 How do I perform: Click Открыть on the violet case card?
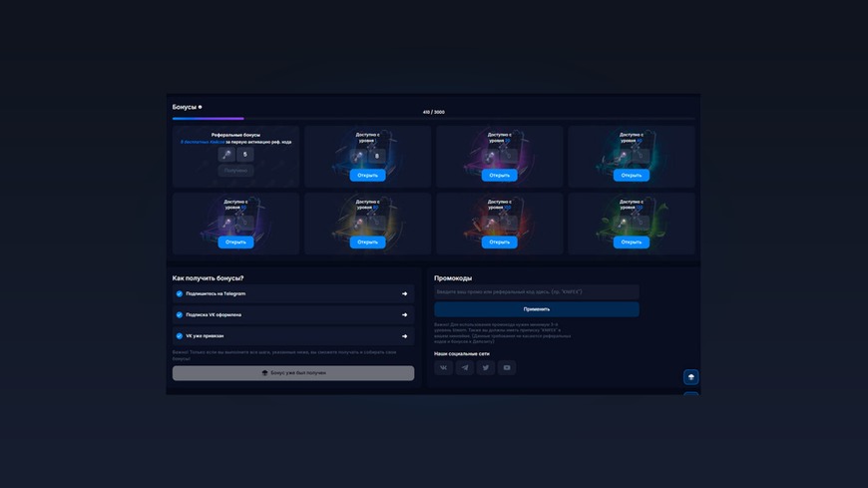point(235,243)
